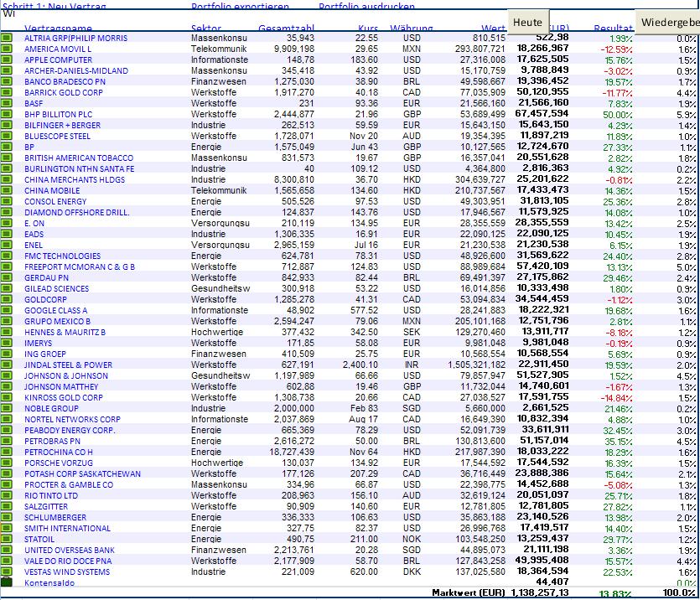This screenshot has width=700, height=600.
Task: Click the briefcase icon beside Kontensaldo
Action: point(6,582)
